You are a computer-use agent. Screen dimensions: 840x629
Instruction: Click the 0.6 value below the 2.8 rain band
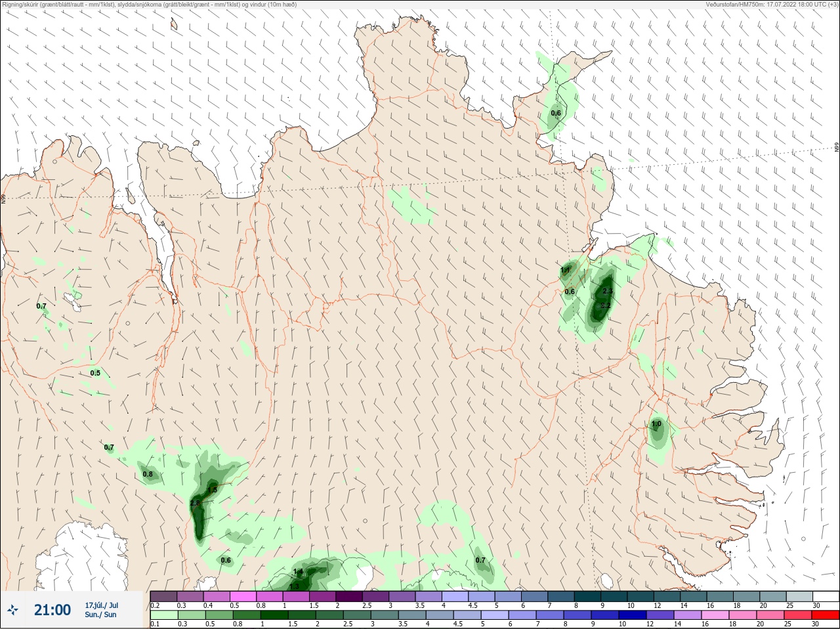(x=226, y=561)
